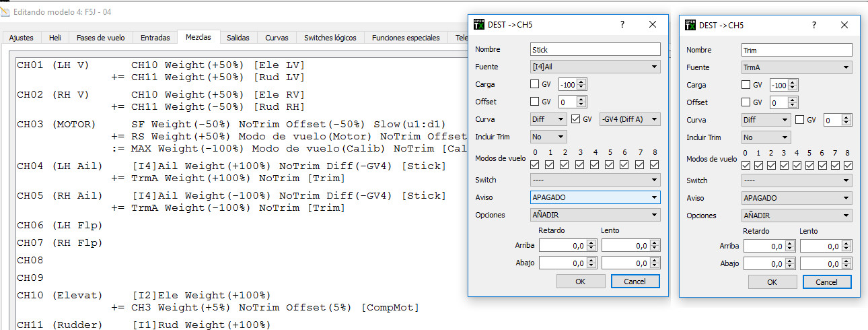The image size is (868, 330).
Task: Toggle flight mode 8 checkbox in Trim dialog
Action: click(847, 166)
